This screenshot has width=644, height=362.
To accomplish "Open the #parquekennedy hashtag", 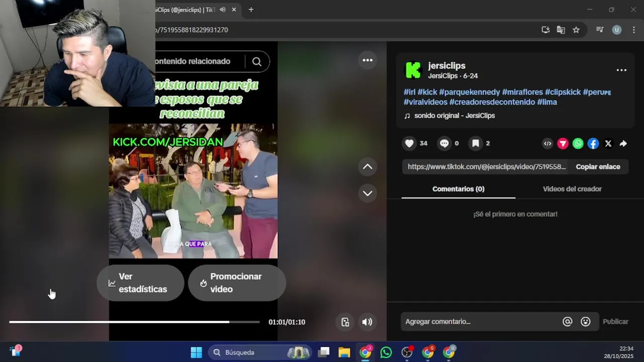I will click(469, 93).
